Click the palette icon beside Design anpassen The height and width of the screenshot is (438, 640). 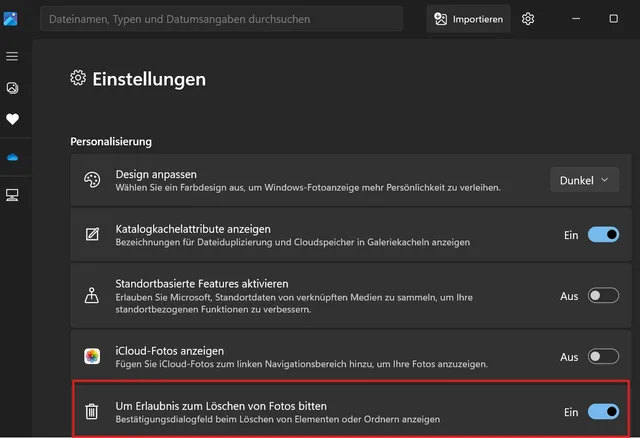click(x=92, y=180)
